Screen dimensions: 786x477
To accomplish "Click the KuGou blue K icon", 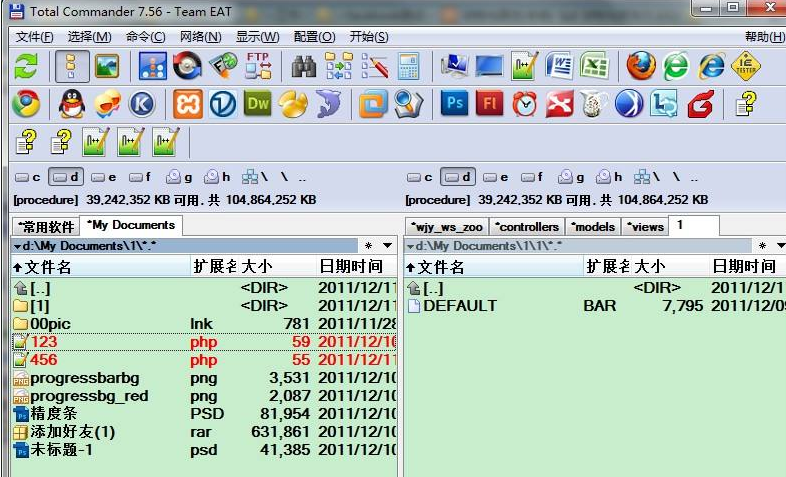I will tap(141, 104).
